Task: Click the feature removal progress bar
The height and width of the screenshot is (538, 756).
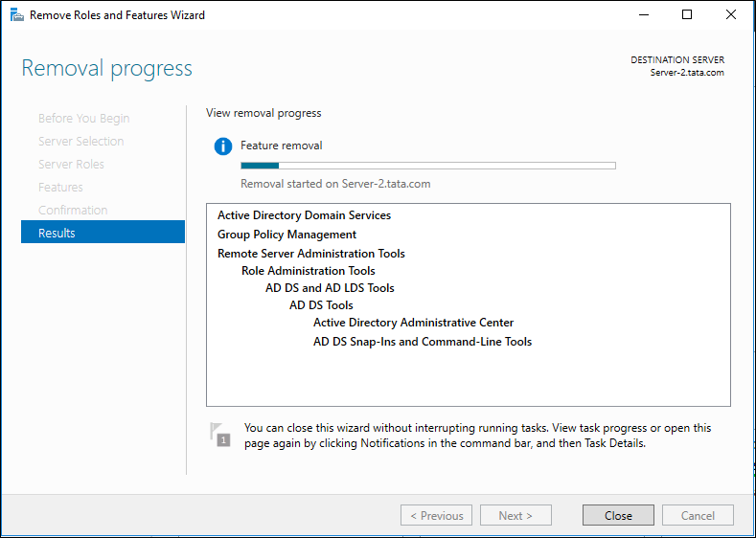Action: click(x=428, y=166)
